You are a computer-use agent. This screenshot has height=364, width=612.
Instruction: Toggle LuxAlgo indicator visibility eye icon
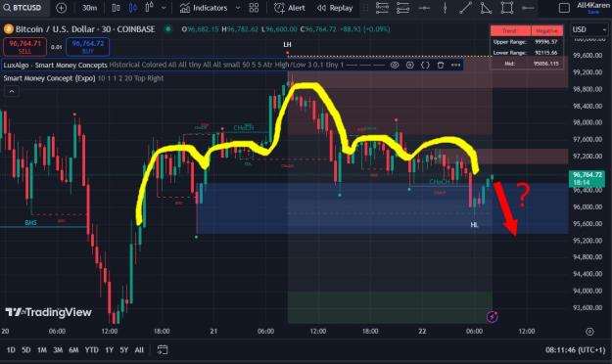395,65
